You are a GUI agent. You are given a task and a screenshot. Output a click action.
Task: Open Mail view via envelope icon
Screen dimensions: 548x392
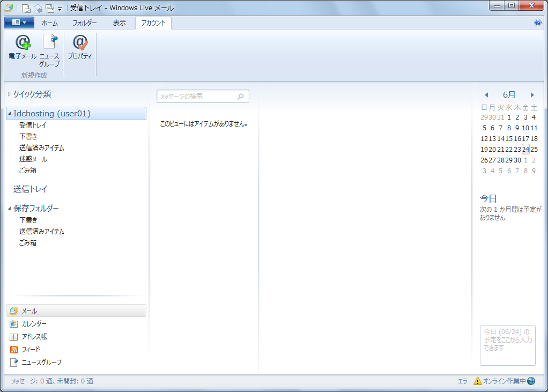coord(13,311)
